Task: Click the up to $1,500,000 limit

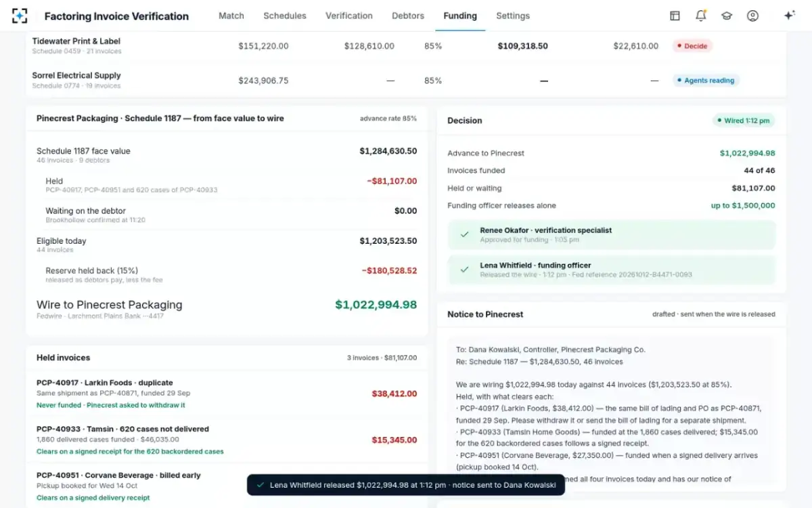Action: click(743, 206)
